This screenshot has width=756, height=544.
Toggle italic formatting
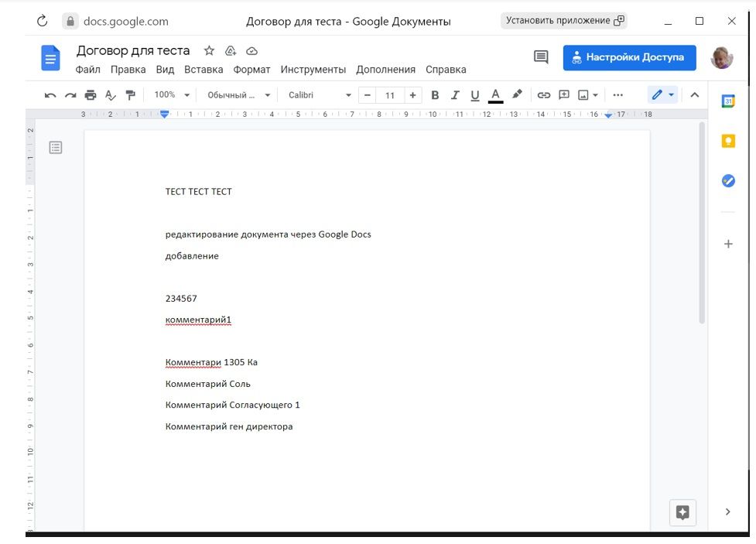tap(455, 95)
